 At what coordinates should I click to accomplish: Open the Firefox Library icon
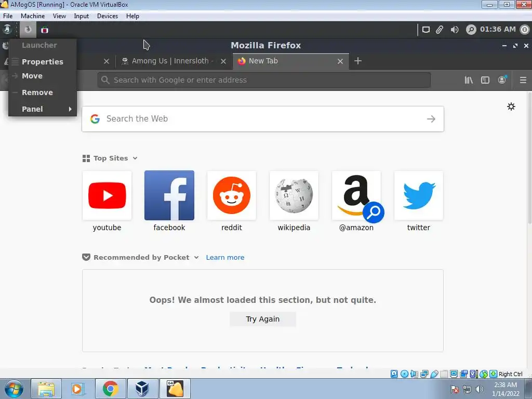[x=469, y=80]
